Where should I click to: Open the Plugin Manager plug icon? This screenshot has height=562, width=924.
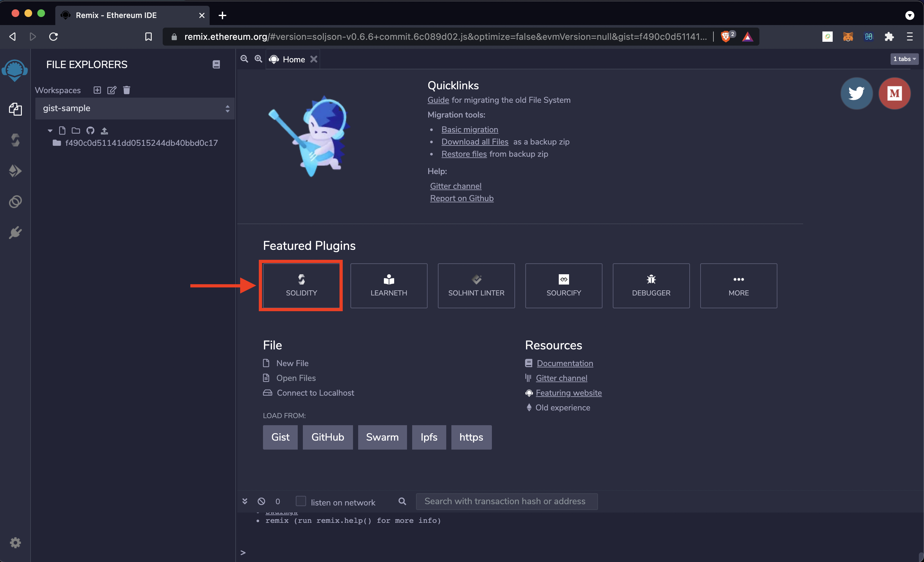click(15, 233)
